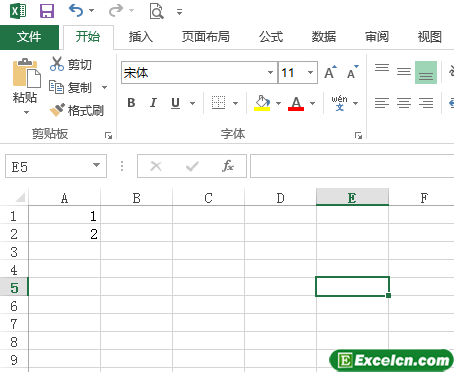This screenshot has width=454, height=372.
Task: Toggle Underline formatting
Action: click(175, 103)
